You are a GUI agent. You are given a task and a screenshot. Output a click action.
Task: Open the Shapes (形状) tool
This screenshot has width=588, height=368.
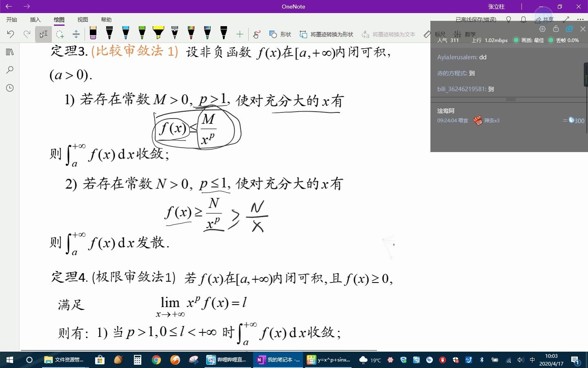pyautogui.click(x=280, y=34)
